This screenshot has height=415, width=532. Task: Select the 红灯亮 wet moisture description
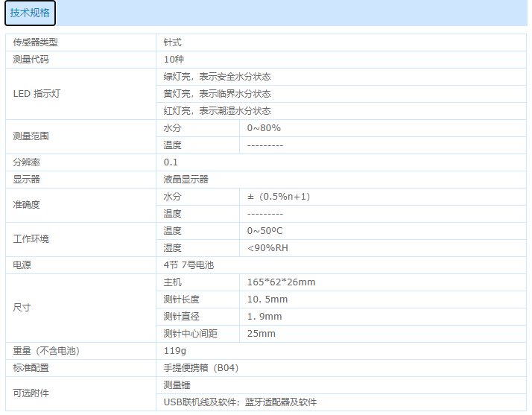[x=217, y=111]
